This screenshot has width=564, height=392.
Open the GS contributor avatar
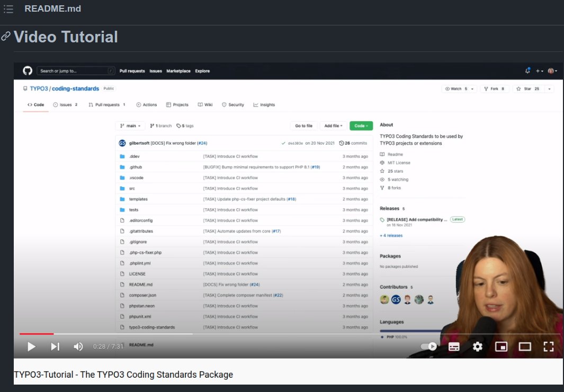(396, 300)
